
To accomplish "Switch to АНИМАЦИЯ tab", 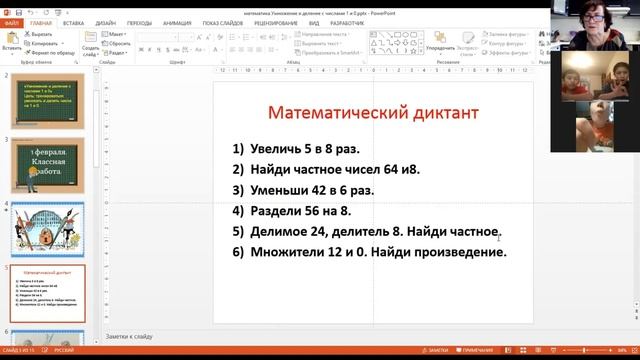I will [177, 23].
